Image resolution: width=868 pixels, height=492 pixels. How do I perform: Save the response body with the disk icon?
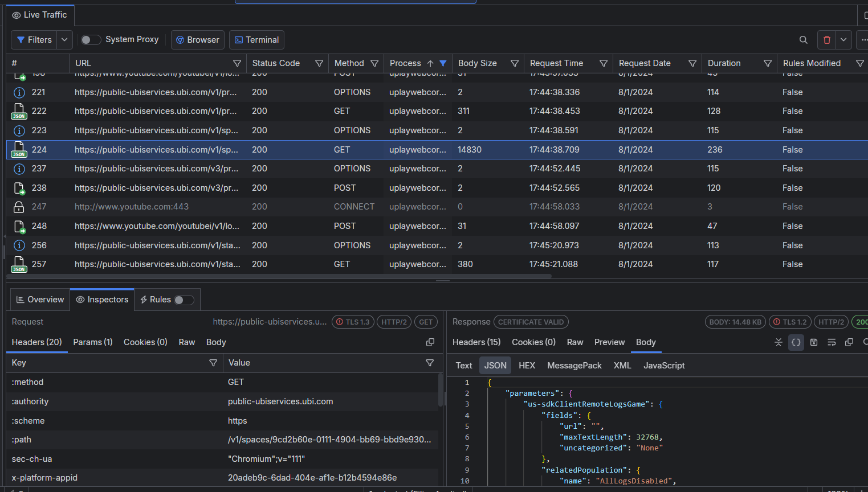[x=814, y=342]
